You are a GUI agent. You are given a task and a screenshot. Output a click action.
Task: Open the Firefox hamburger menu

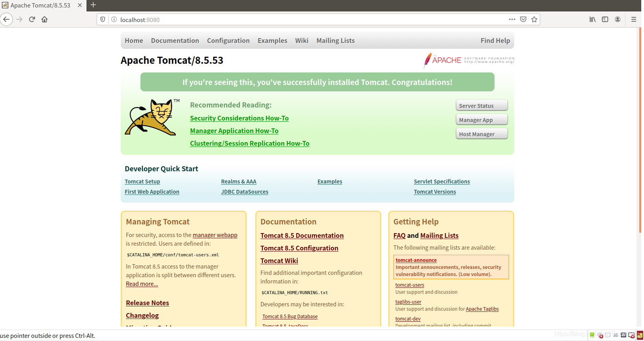point(634,19)
